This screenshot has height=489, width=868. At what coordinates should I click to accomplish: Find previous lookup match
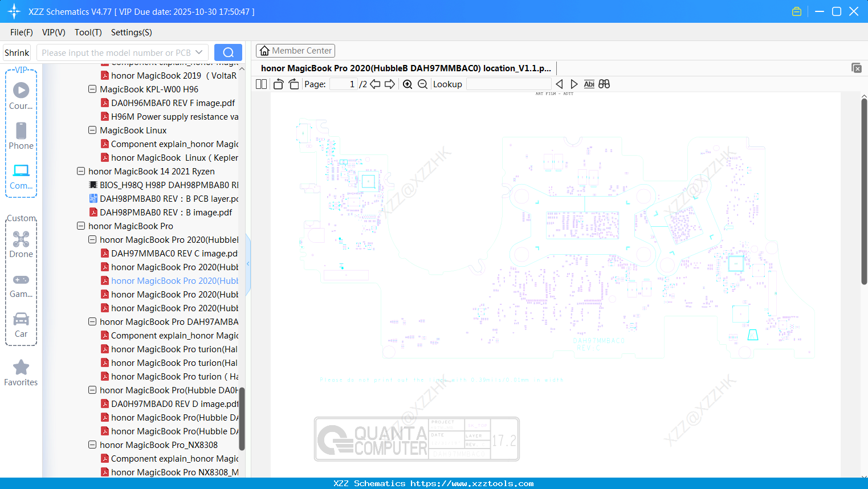559,84
